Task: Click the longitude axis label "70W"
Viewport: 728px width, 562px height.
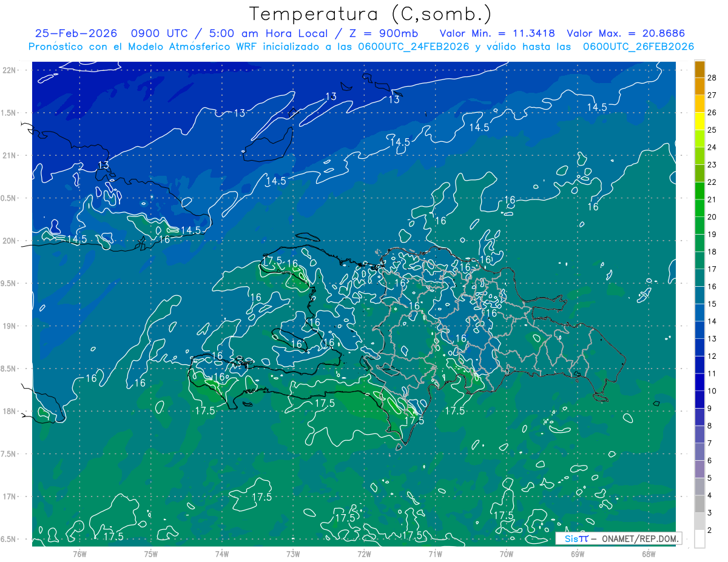Action: [507, 554]
